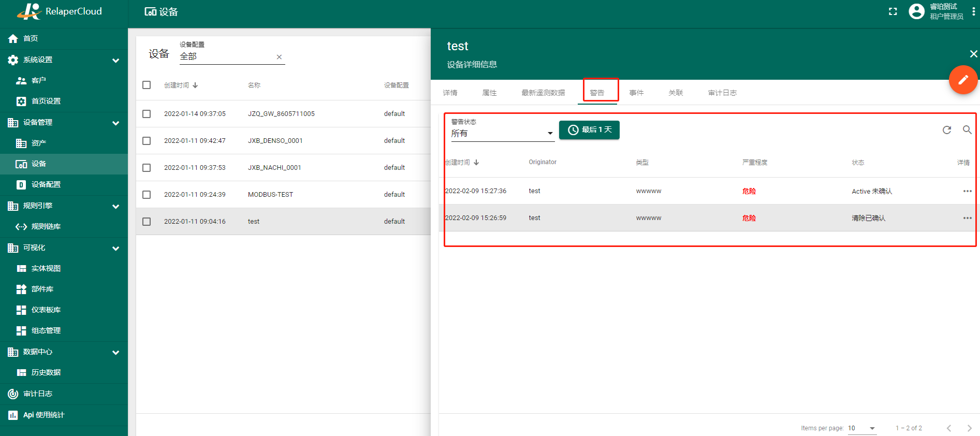Toggle select-all checkbox in device table header
Viewport: 980px width, 436px height.
click(x=147, y=85)
